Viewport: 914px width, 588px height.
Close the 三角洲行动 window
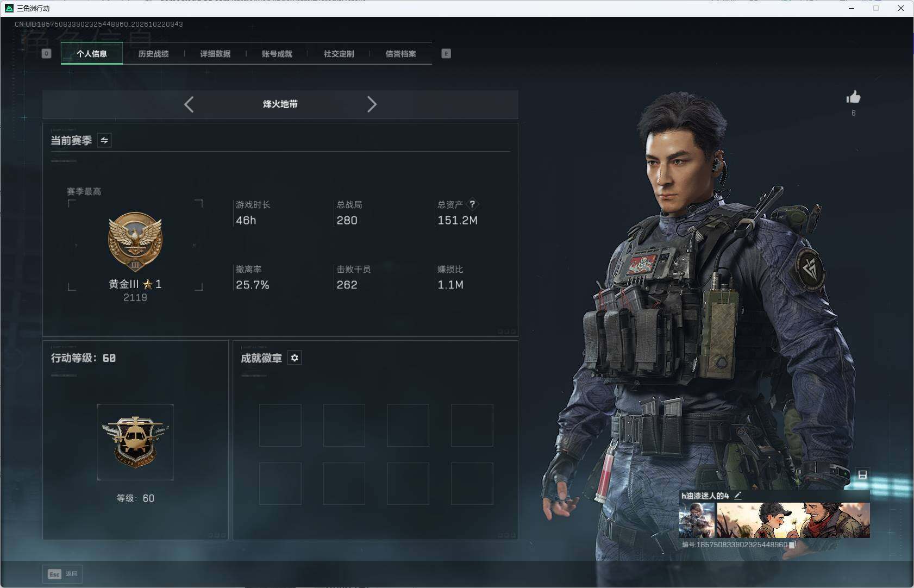(x=901, y=8)
